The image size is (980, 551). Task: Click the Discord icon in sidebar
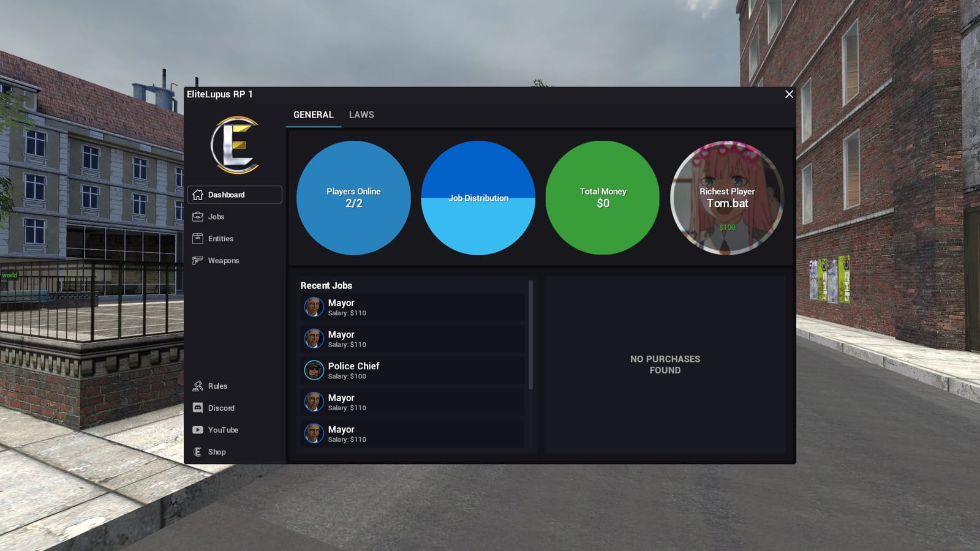197,408
